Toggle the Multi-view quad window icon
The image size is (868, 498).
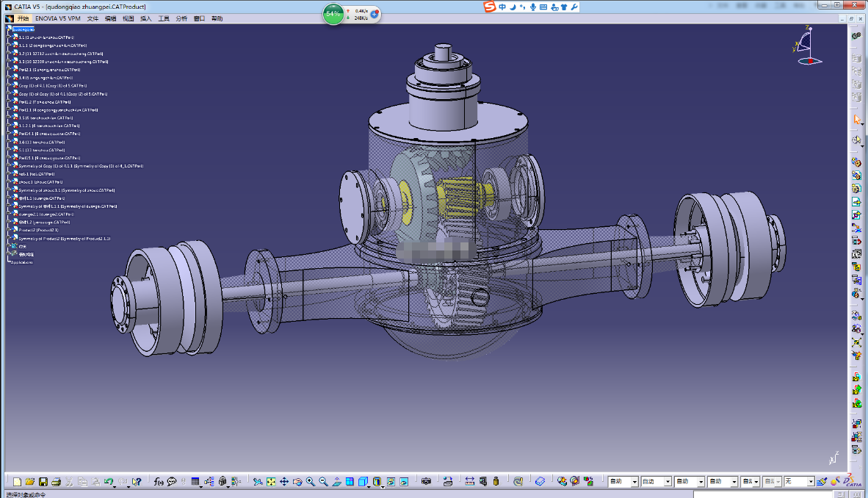click(x=350, y=481)
